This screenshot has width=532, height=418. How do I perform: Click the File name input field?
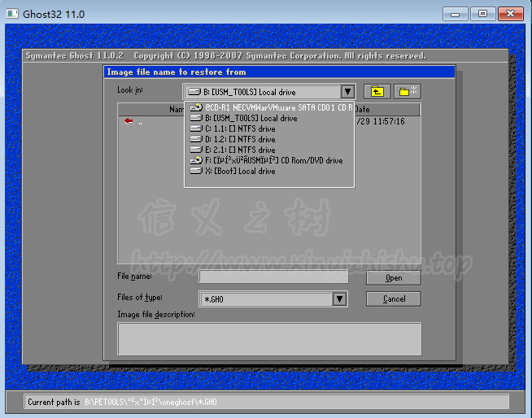(x=273, y=277)
